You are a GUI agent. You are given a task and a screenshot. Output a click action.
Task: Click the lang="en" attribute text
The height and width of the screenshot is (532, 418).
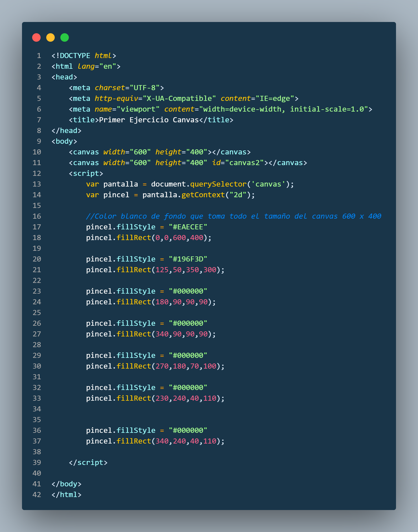(x=97, y=66)
